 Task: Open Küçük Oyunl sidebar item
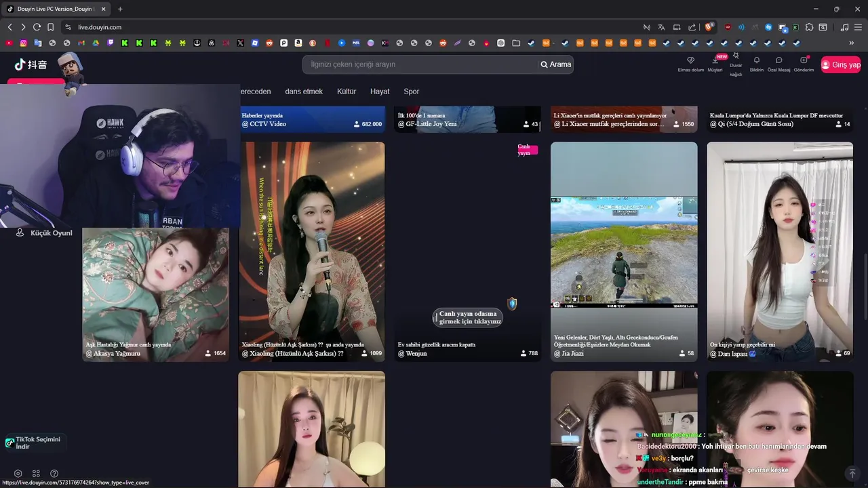tap(44, 232)
